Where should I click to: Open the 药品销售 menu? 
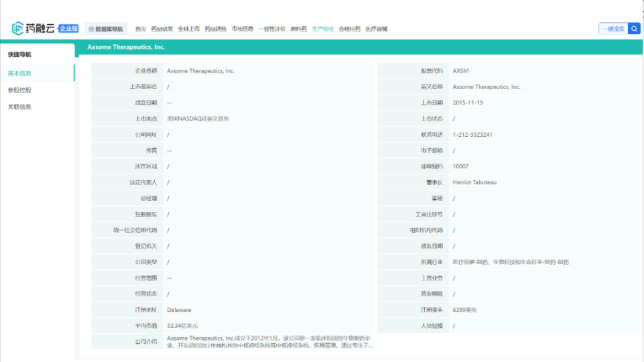[215, 29]
